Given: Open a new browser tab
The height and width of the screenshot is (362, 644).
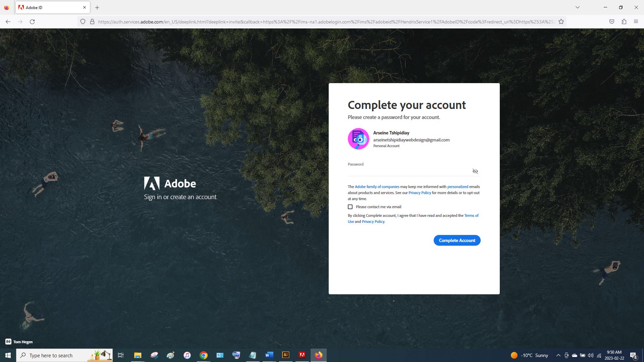Looking at the screenshot, I should point(97,7).
